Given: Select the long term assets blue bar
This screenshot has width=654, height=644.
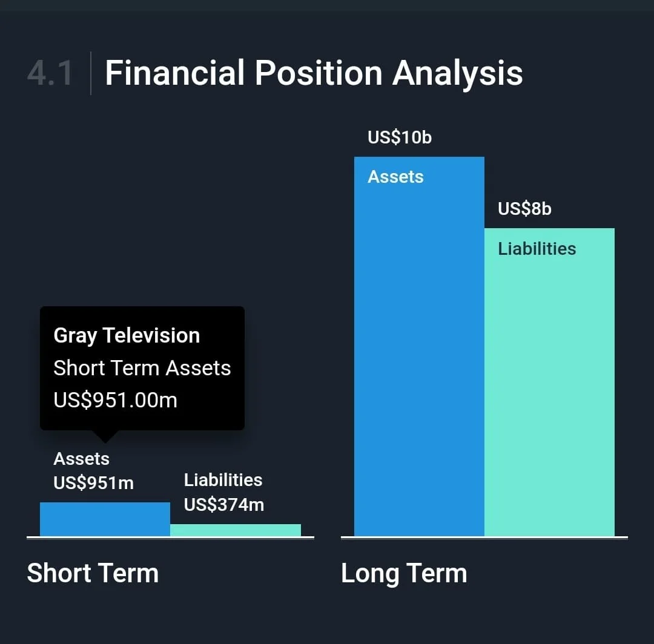Looking at the screenshot, I should coord(419,346).
